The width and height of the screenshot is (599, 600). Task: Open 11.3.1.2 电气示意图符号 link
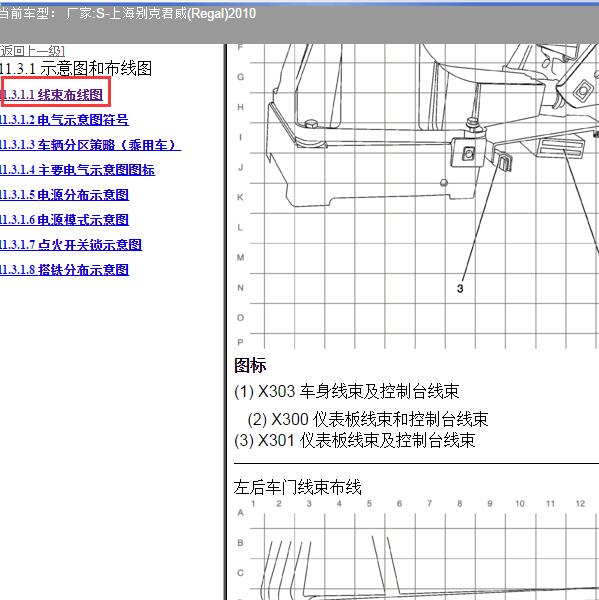click(64, 120)
